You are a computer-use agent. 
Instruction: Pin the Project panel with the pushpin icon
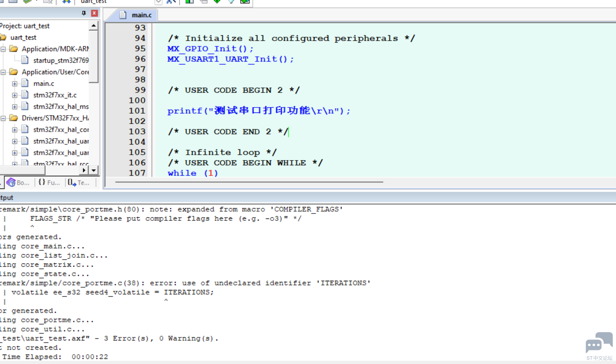[x=84, y=13]
